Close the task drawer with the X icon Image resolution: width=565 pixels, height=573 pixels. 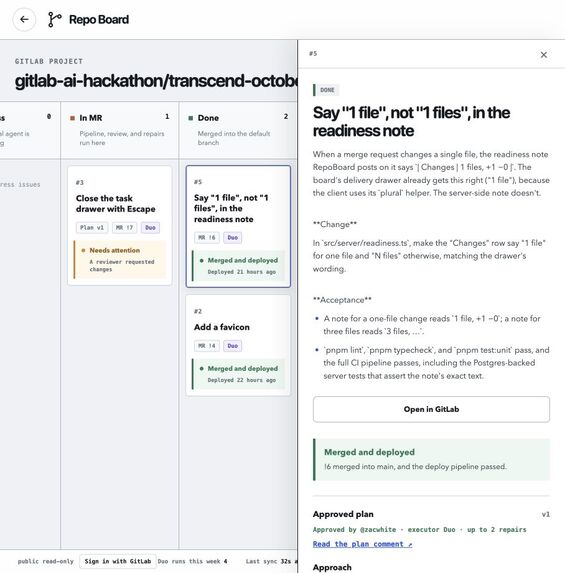pyautogui.click(x=543, y=55)
